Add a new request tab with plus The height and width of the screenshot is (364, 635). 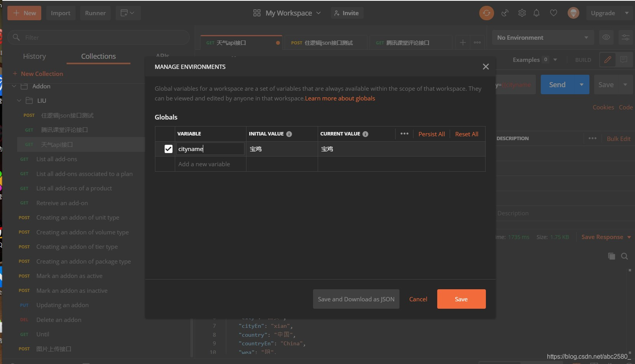point(463,42)
